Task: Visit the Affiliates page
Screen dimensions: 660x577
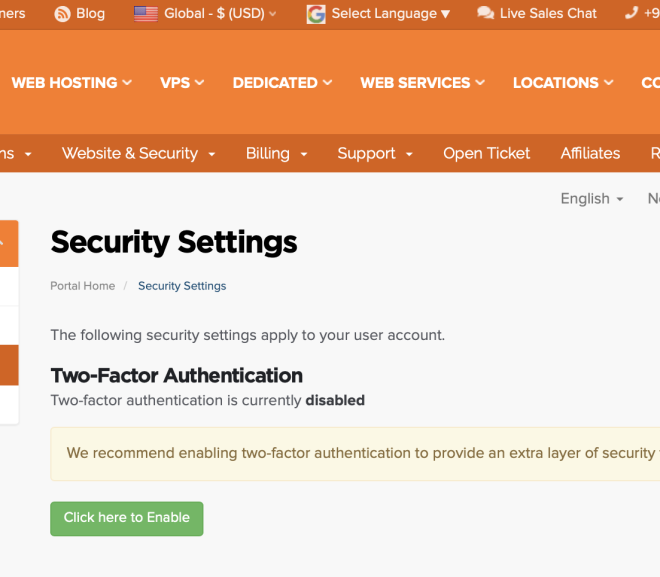Action: [x=590, y=154]
